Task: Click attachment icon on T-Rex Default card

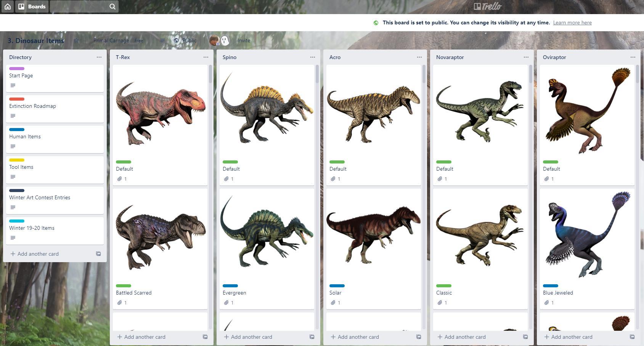Action: pyautogui.click(x=119, y=179)
